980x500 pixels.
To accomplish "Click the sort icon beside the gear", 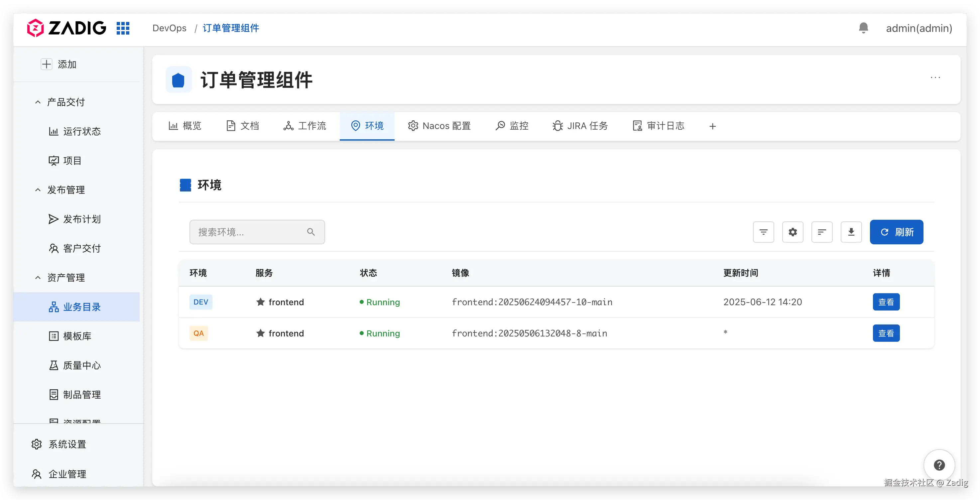I will point(822,232).
